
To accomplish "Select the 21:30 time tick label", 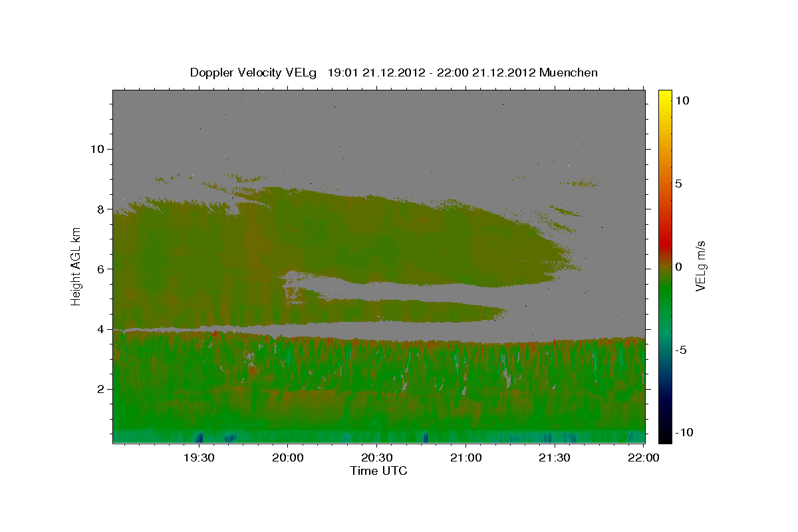I will 555,458.
